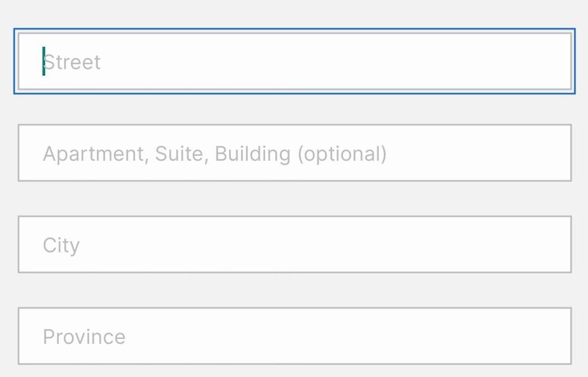Image resolution: width=588 pixels, height=377 pixels.
Task: Click the word Apartment in second field
Action: pyautogui.click(x=93, y=153)
